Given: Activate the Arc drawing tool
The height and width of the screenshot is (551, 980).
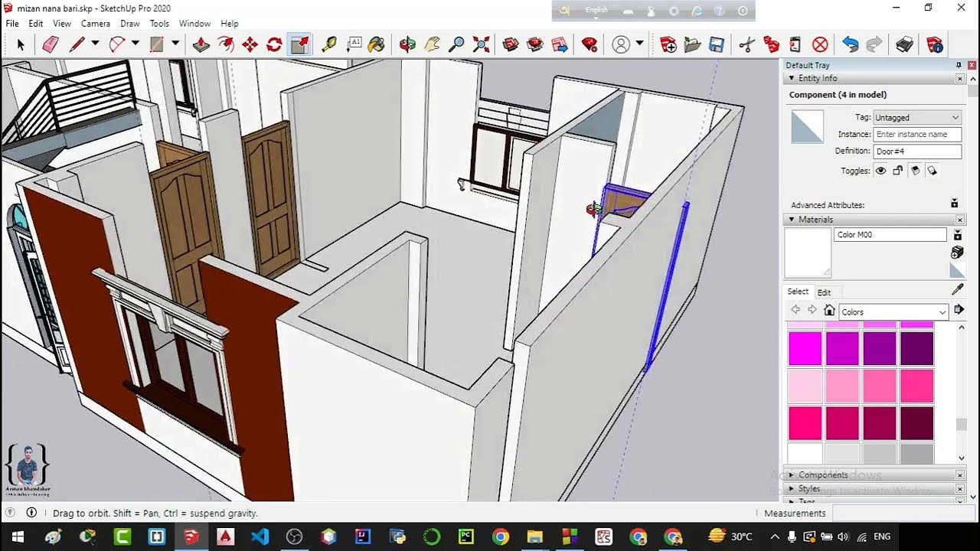Looking at the screenshot, I should click(117, 44).
